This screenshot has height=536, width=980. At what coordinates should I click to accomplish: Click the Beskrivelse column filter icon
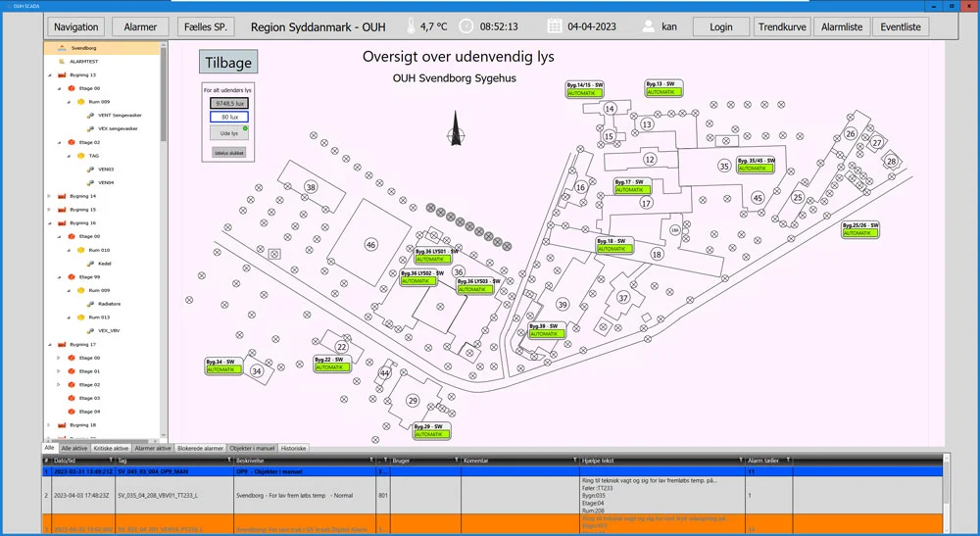pos(371,461)
